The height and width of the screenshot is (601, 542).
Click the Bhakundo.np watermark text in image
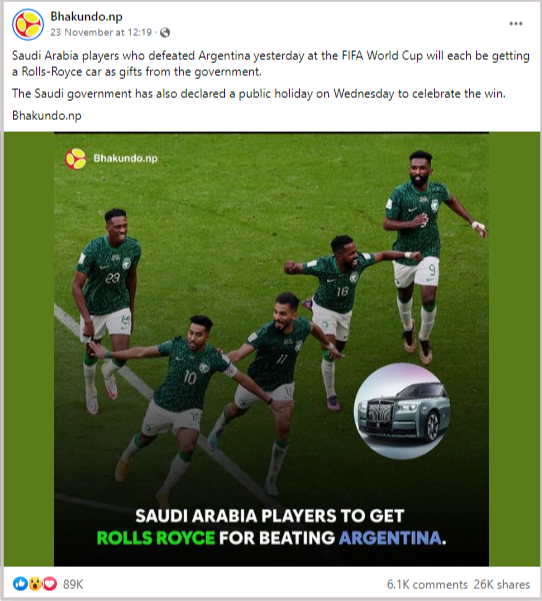click(125, 158)
